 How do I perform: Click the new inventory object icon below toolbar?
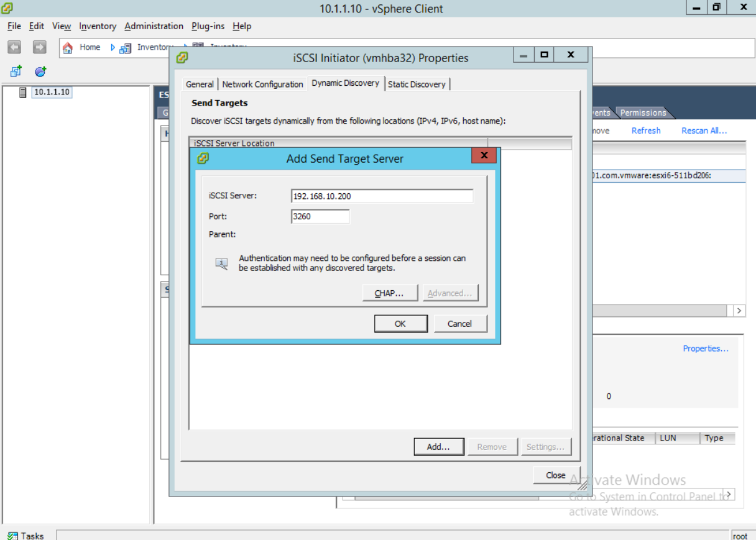14,71
